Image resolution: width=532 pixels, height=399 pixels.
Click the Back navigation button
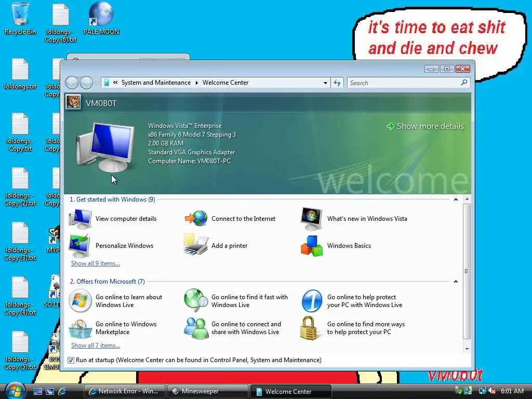point(72,83)
